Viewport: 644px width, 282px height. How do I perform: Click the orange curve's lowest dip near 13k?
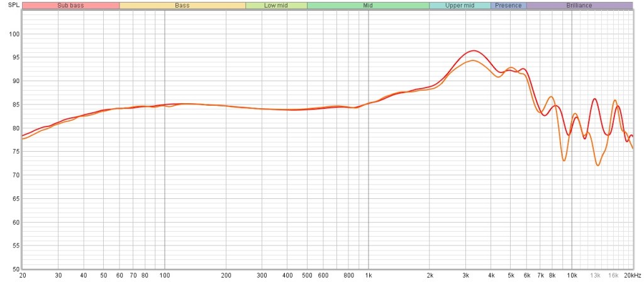click(x=597, y=165)
